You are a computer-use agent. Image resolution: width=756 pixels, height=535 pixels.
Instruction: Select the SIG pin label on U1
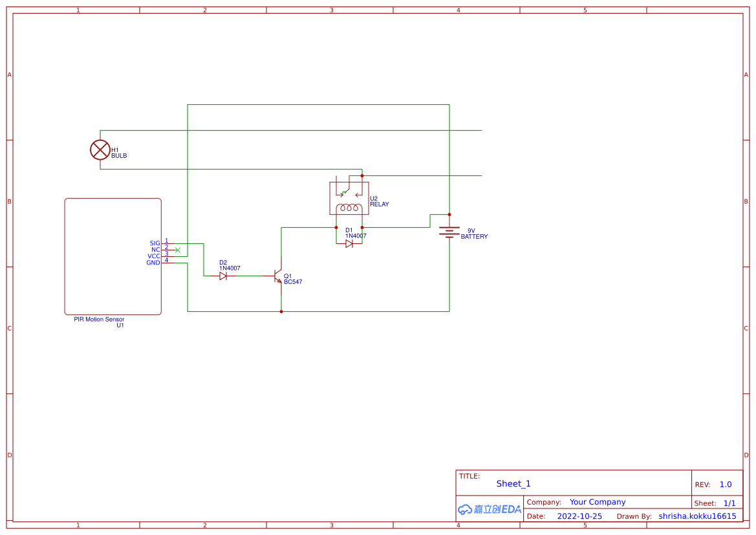(153, 243)
